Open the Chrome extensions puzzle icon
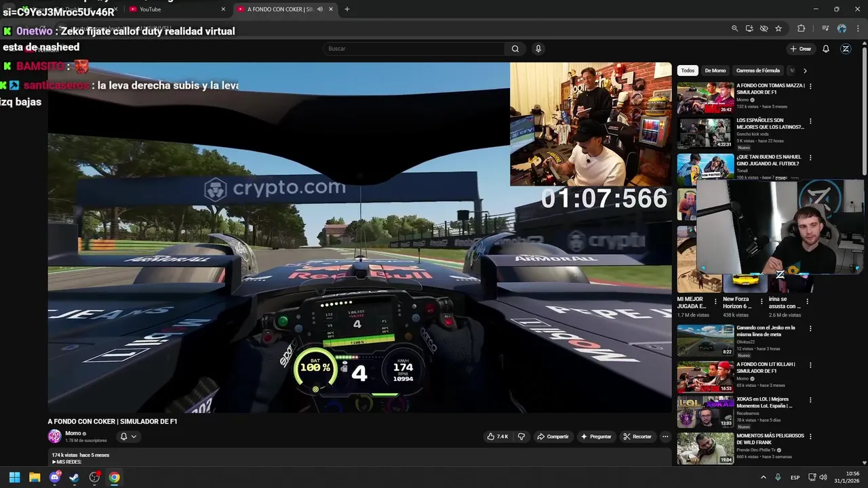Image resolution: width=868 pixels, height=488 pixels. [x=801, y=28]
